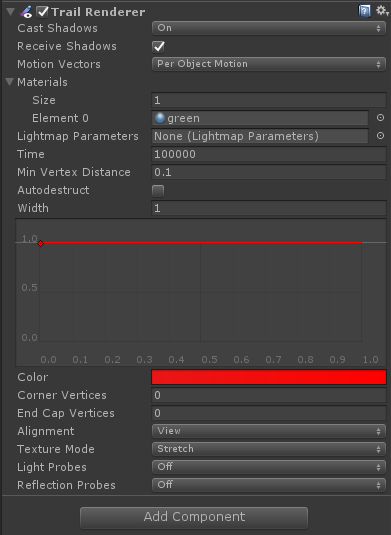Click the Materials Size input field
This screenshot has width=391, height=535.
269,100
